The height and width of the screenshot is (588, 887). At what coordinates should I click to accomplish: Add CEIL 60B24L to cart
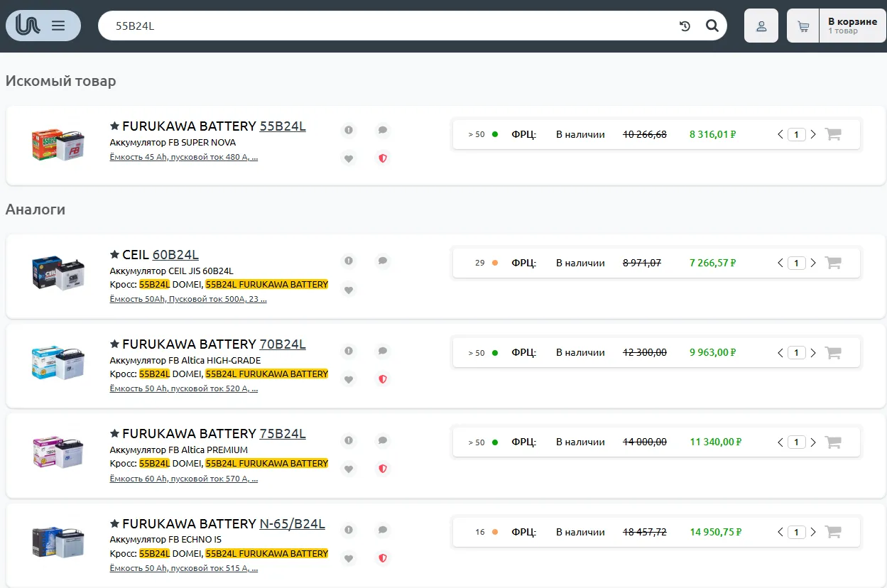tap(833, 263)
